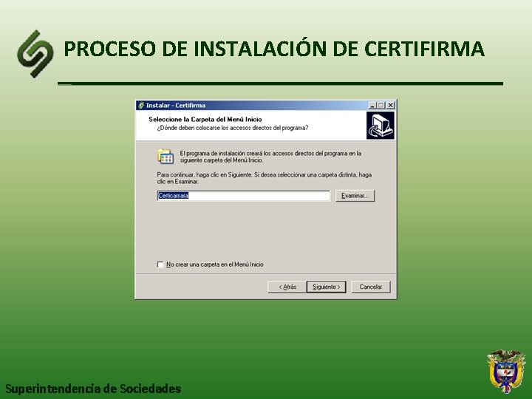Viewport: 532px width, 399px height.
Task: Maximize the Instalar - Certifirma window
Action: pyautogui.click(x=381, y=106)
